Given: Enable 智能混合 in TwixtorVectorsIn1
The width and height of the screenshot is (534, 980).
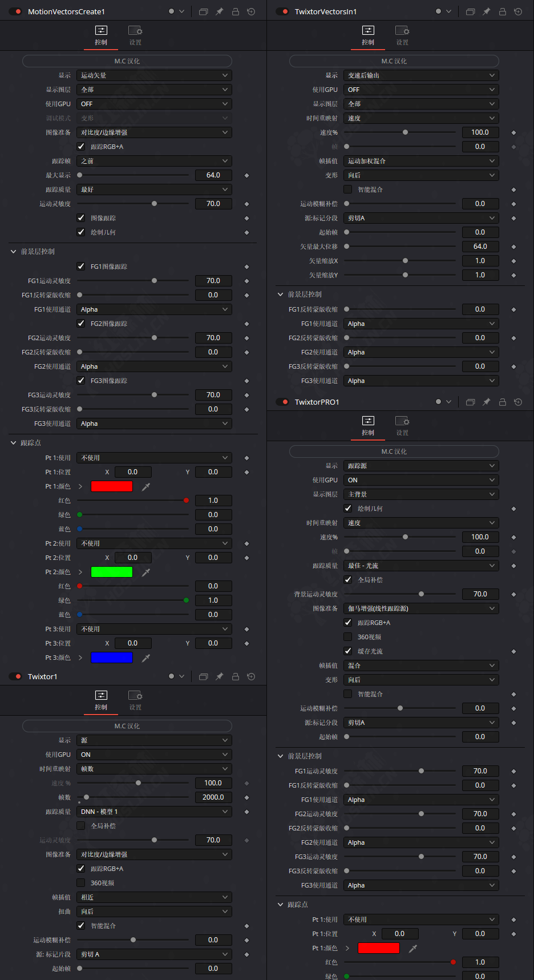Looking at the screenshot, I should pos(348,189).
